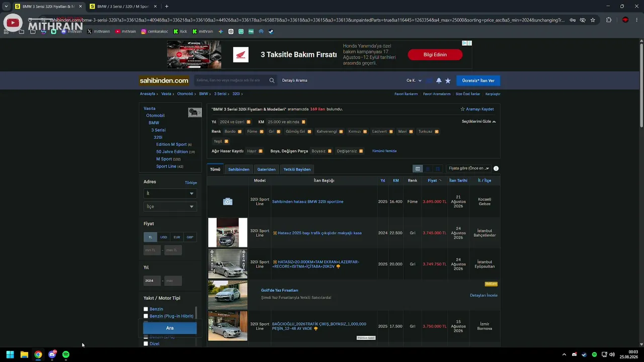Select the Tümü listings tab
This screenshot has height=362, width=644.
pyautogui.click(x=215, y=169)
